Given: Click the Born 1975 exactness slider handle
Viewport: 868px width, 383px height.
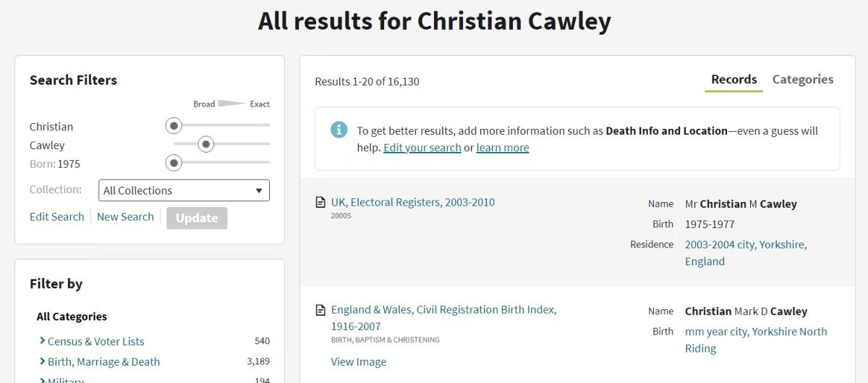Looking at the screenshot, I should click(174, 164).
